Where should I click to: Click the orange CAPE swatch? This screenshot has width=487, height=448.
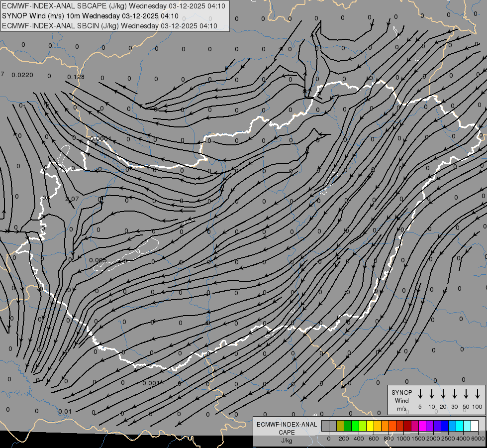point(385,426)
